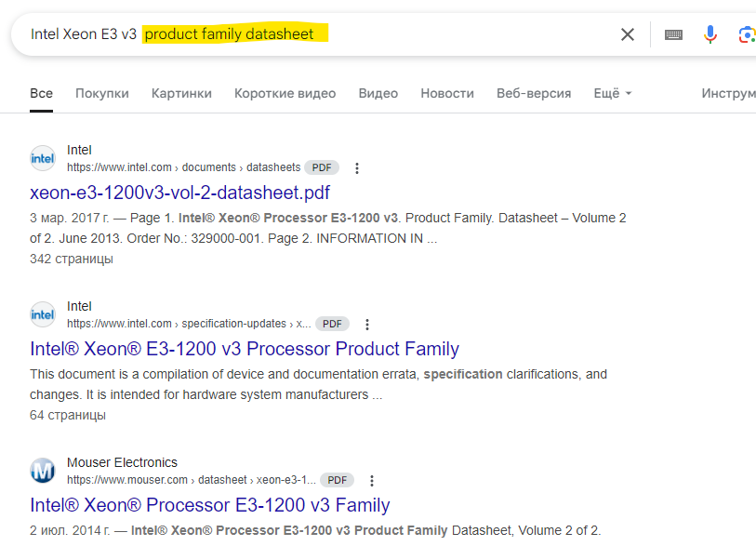Select the Новости tab
756x546 pixels.
coord(447,93)
